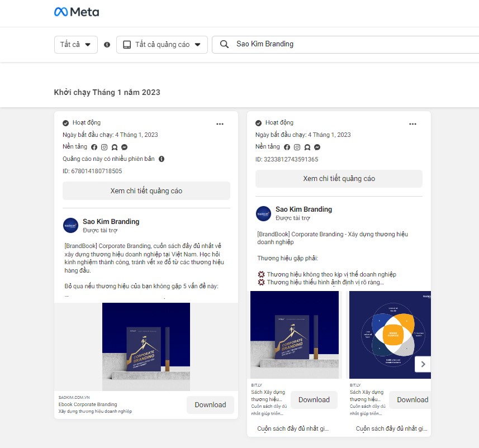Click the Meta logo

tap(76, 11)
